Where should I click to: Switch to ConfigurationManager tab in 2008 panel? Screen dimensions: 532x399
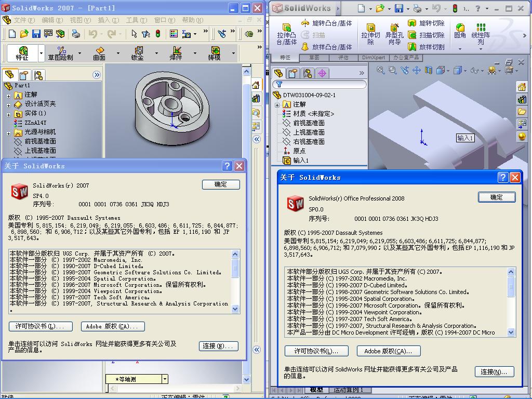tap(308, 73)
